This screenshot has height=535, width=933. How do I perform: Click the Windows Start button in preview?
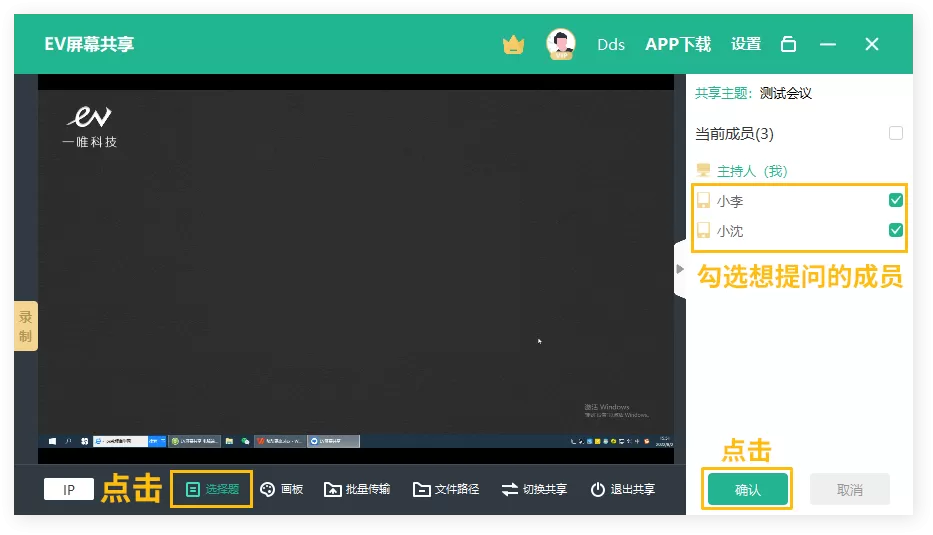[x=52, y=441]
